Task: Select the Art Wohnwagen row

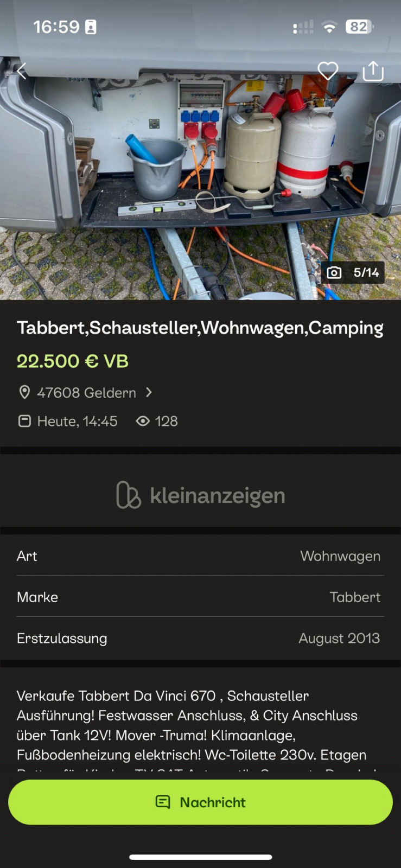Action: (x=200, y=556)
